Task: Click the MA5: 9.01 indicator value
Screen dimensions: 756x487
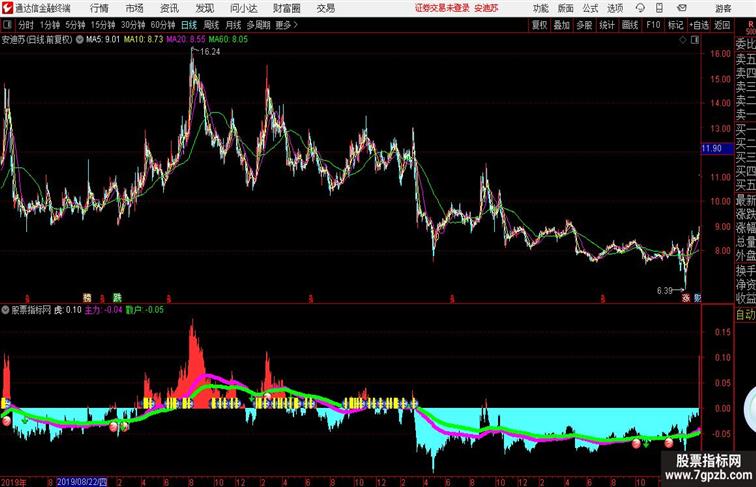Action: 103,40
